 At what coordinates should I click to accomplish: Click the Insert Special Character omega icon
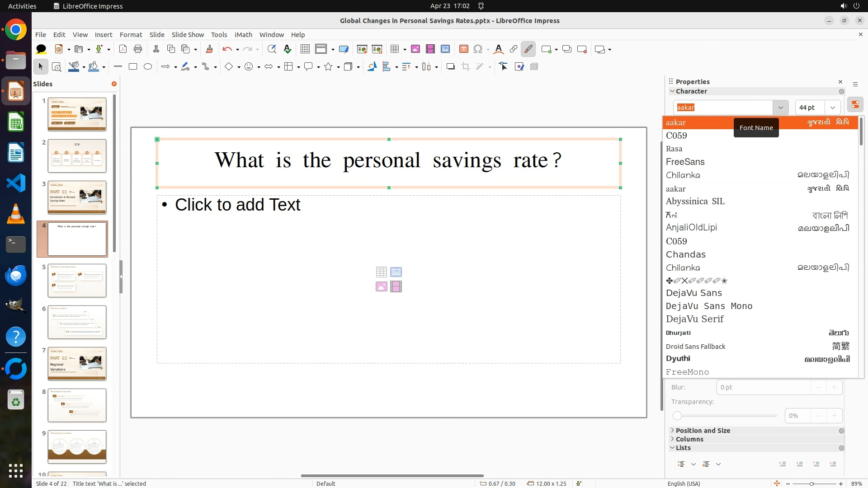[478, 49]
